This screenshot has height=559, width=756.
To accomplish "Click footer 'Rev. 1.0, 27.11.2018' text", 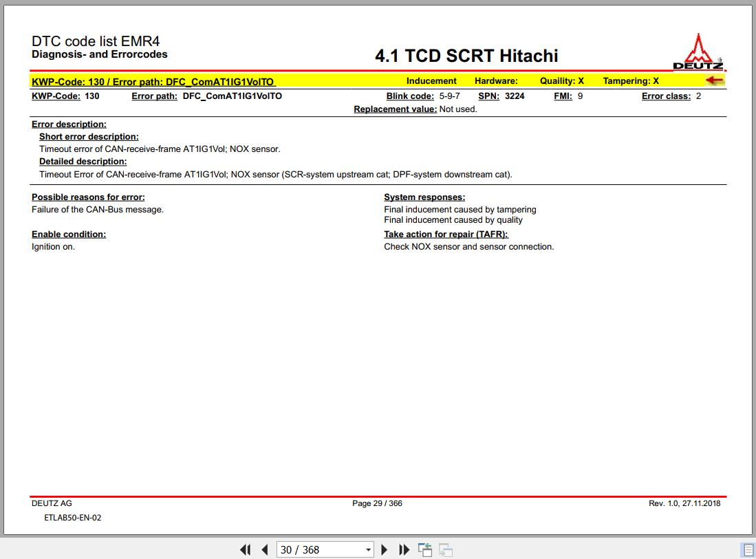I will 684,503.
